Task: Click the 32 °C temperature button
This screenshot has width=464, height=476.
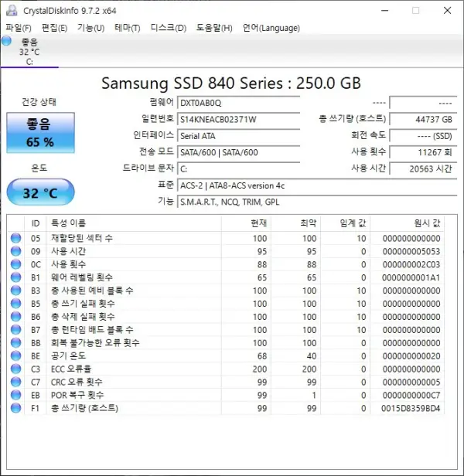Action: [40, 192]
